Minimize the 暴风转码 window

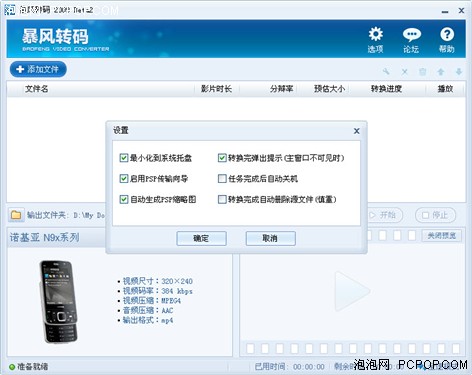coord(445,11)
